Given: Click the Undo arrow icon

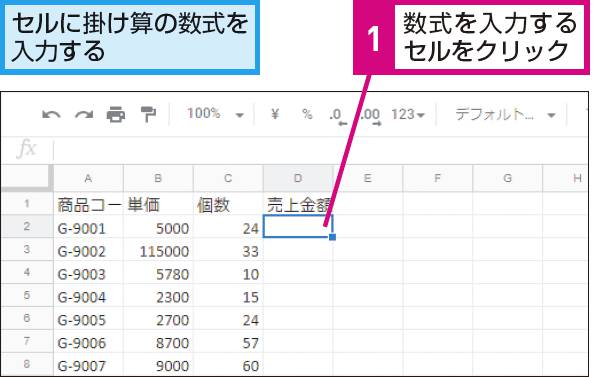Looking at the screenshot, I should [x=51, y=114].
